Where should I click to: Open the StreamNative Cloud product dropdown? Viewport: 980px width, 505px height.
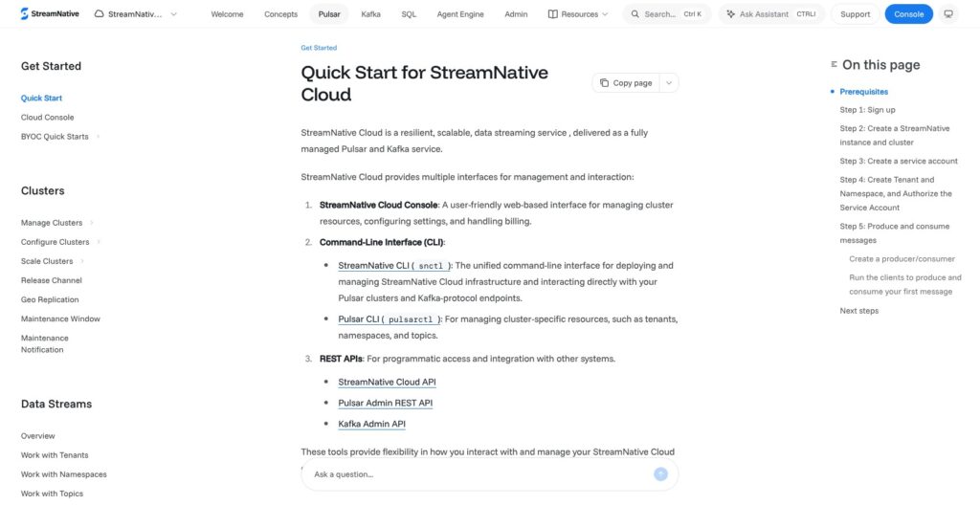coord(136,13)
